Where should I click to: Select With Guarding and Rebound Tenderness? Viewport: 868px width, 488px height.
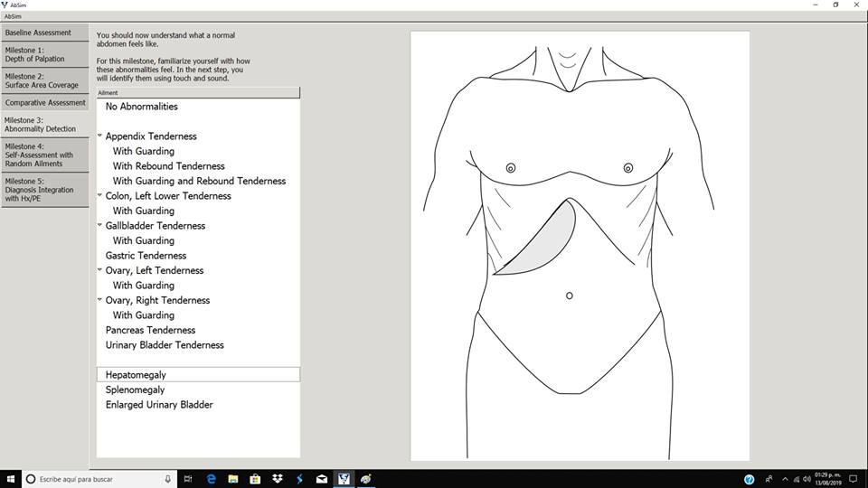(x=199, y=181)
